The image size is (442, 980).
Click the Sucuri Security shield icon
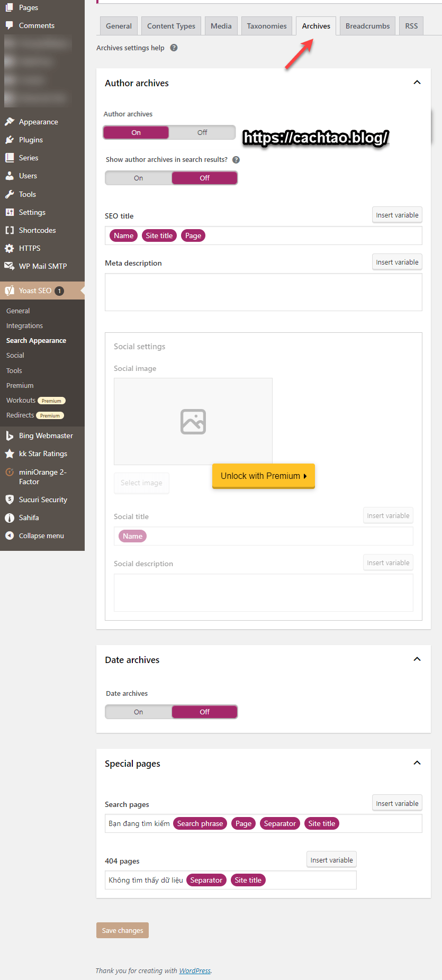pos(10,500)
